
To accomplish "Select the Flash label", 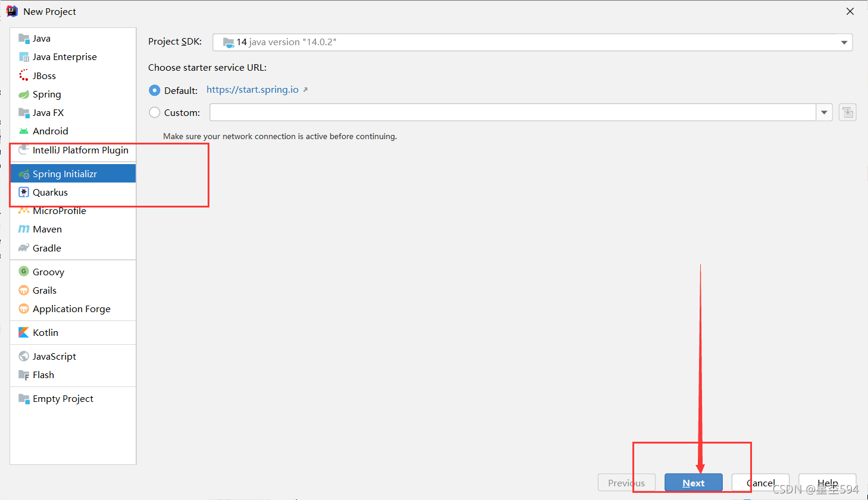I will (43, 375).
